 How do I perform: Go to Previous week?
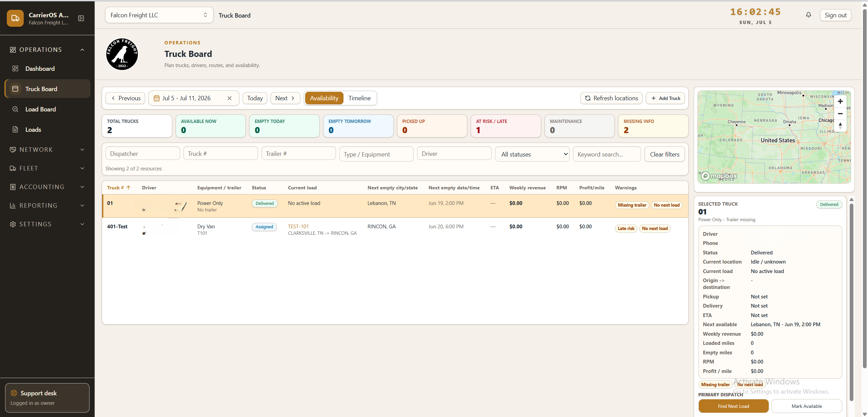pos(125,98)
